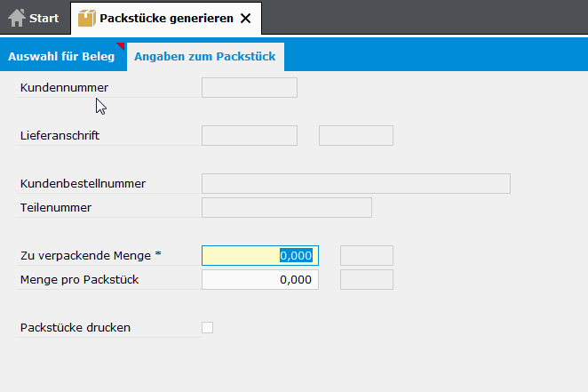Focus the Menge pro Packstück field

(259, 279)
